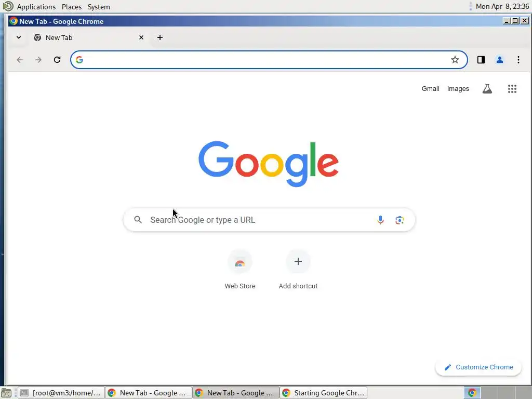Open the profile avatar menu
Screen dimensions: 532x399
pyautogui.click(x=499, y=60)
